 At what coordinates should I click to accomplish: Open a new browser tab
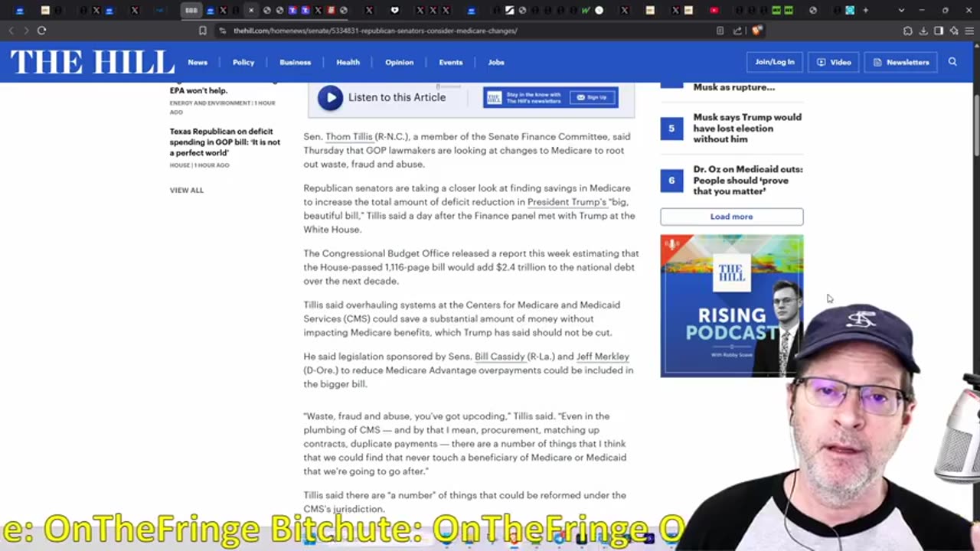click(x=866, y=10)
